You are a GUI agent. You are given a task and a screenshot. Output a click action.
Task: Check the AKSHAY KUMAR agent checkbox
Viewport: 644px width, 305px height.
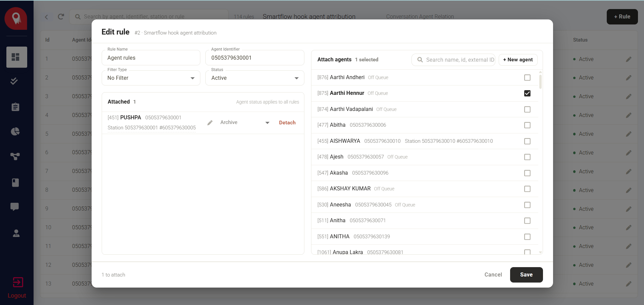527,189
